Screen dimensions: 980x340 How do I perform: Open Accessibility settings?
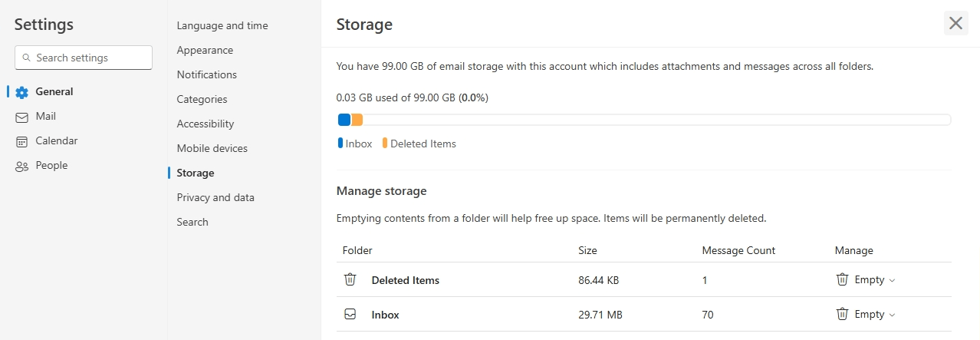pos(206,124)
